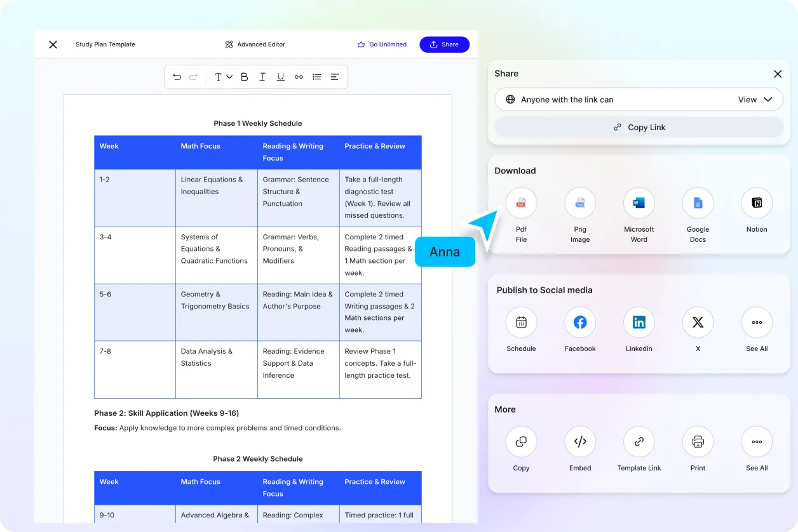Click the blue Share button

pos(445,44)
